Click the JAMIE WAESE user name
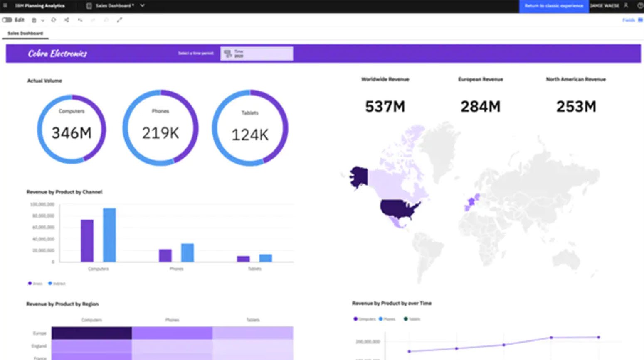Viewport: 644px width, 360px height. (605, 6)
